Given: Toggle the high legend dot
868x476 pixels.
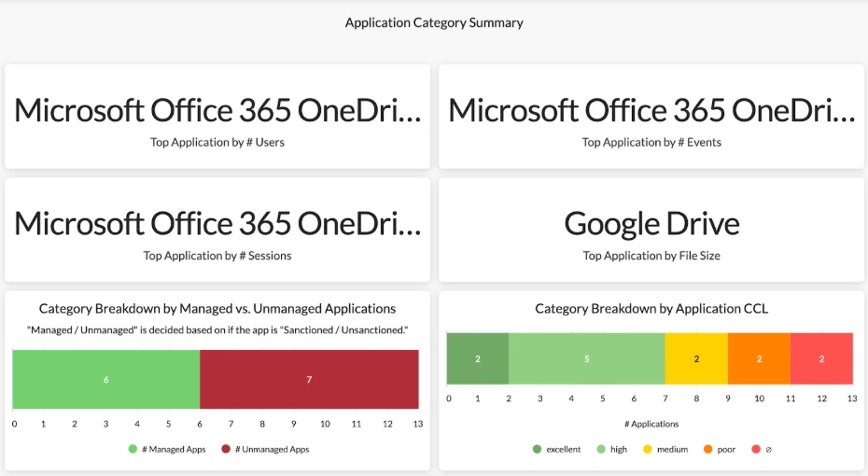Looking at the screenshot, I should tap(601, 449).
